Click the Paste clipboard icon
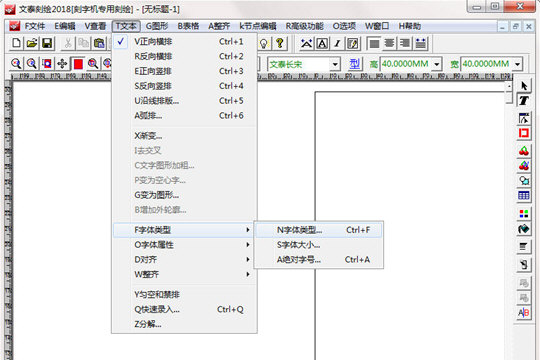The height and width of the screenshot is (360, 540). click(99, 43)
